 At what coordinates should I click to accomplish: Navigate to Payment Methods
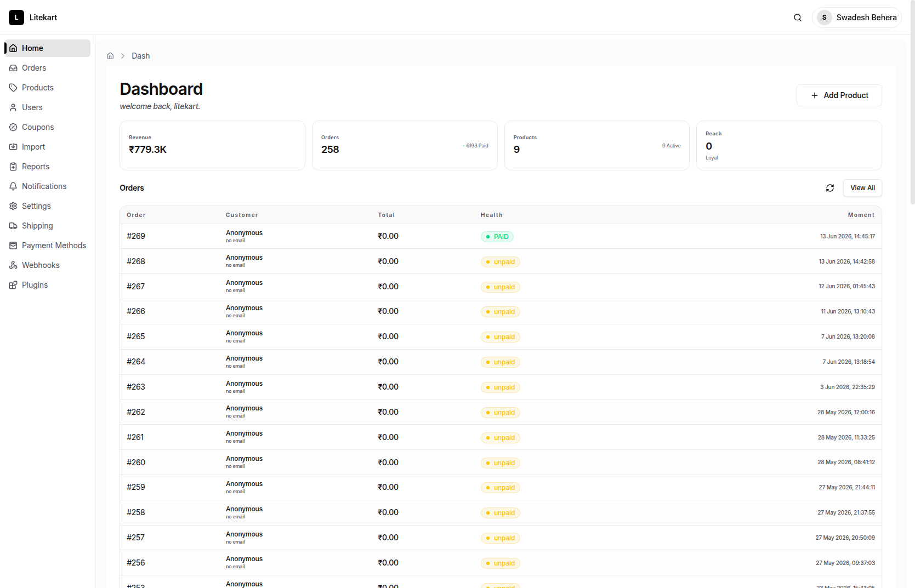click(47, 246)
